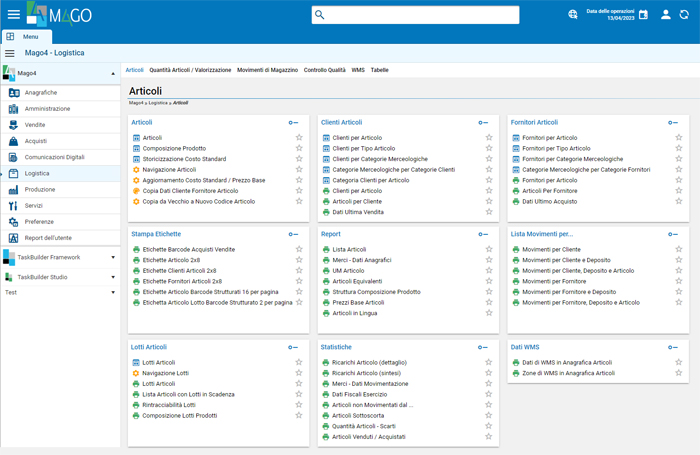Open the Movimenti di Magazzino tab

267,70
